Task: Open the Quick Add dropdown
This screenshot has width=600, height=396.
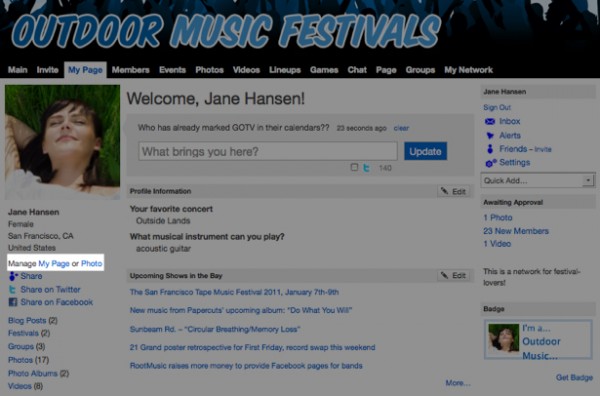Action: pos(538,180)
